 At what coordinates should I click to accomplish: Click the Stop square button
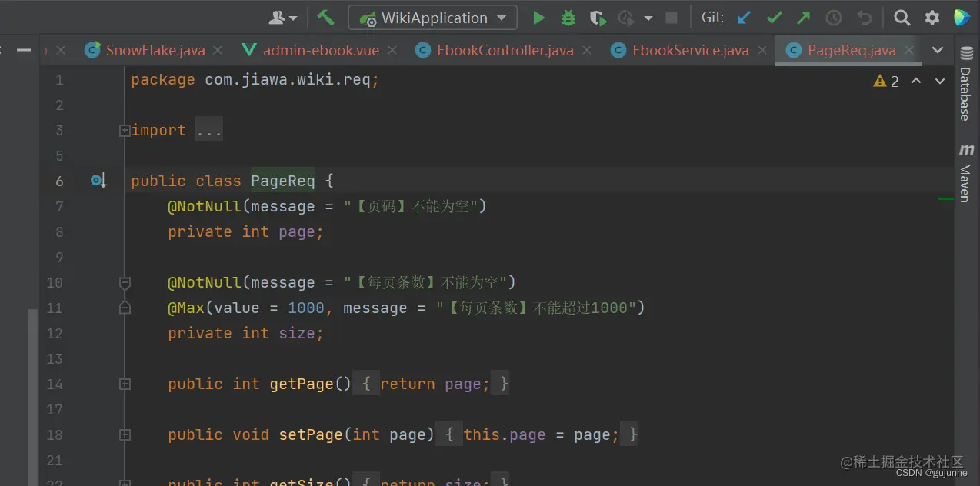(672, 17)
